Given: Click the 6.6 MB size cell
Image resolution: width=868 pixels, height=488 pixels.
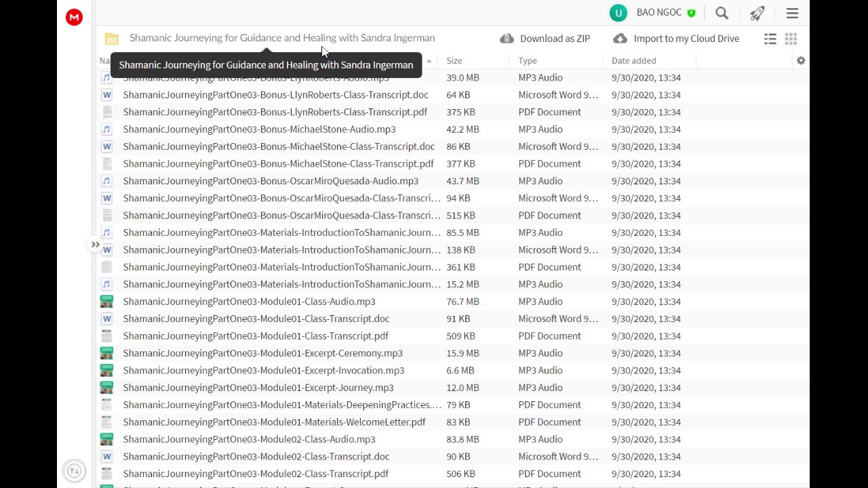Looking at the screenshot, I should coord(460,370).
